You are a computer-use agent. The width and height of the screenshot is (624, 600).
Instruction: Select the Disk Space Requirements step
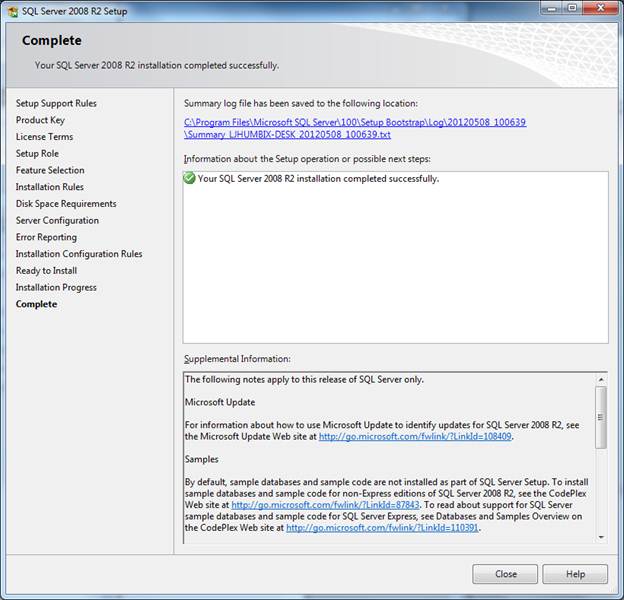click(x=66, y=204)
